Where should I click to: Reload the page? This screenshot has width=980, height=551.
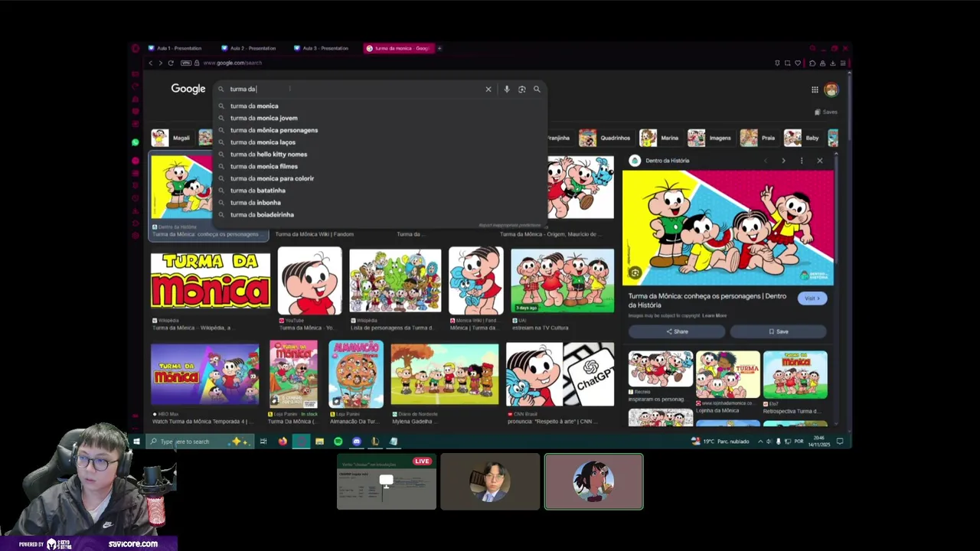pos(171,63)
